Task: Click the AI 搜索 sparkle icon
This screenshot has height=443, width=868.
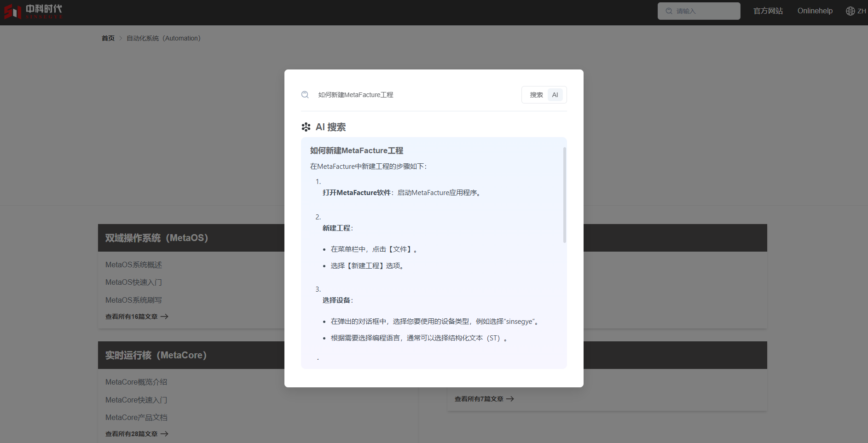Action: pos(306,127)
